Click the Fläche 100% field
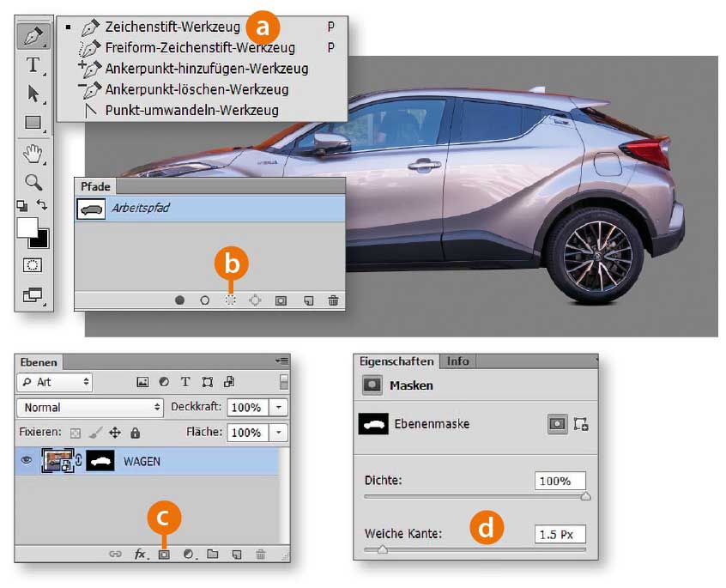 (x=248, y=433)
